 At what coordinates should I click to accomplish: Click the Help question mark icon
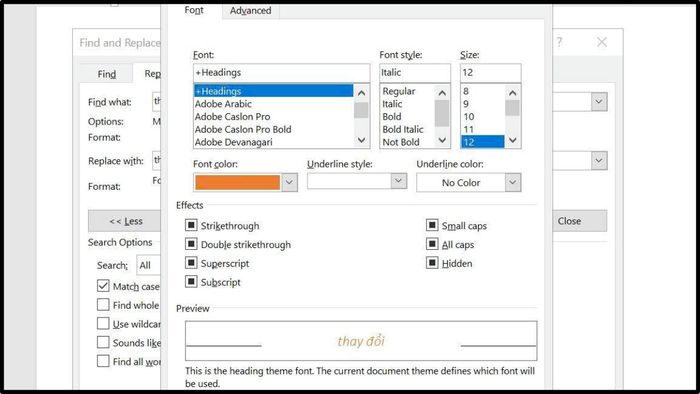pos(559,42)
